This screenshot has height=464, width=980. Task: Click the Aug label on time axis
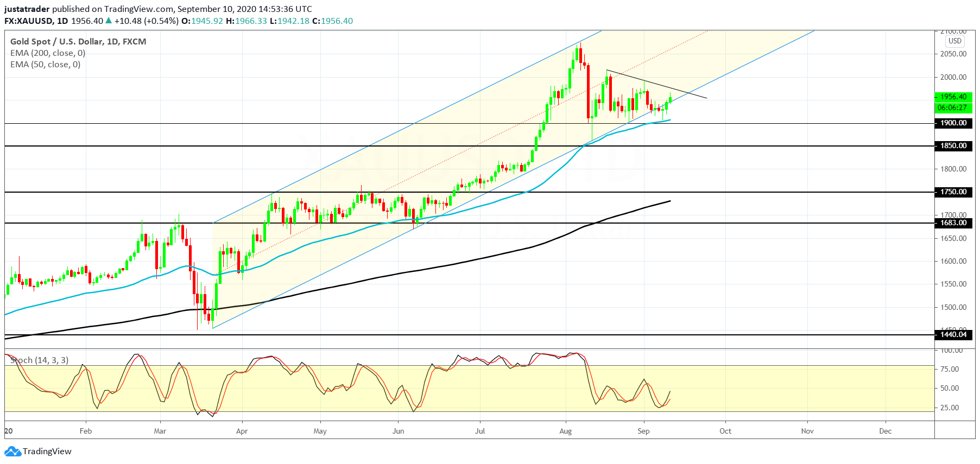pos(566,431)
